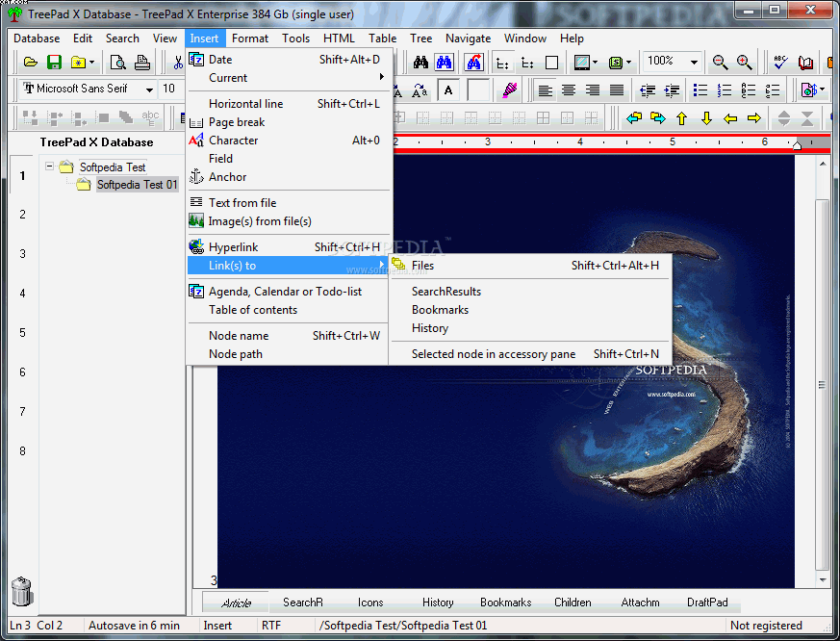Click the yellow left arrow navigation icon
Screen dimensions: 840x641
click(730, 118)
